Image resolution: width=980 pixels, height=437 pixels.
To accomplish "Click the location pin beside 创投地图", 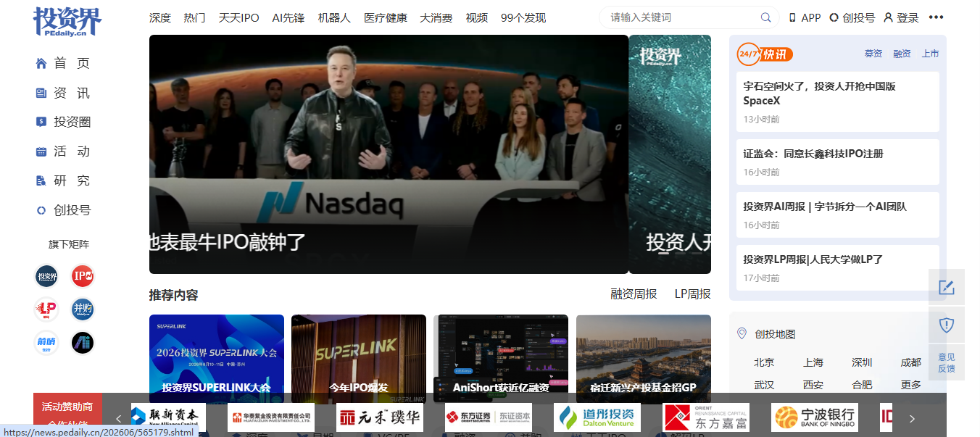I will (x=742, y=333).
